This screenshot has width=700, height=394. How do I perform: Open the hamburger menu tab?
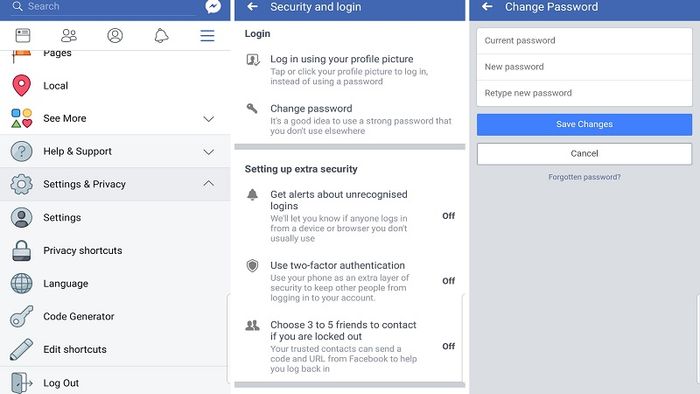pyautogui.click(x=207, y=35)
